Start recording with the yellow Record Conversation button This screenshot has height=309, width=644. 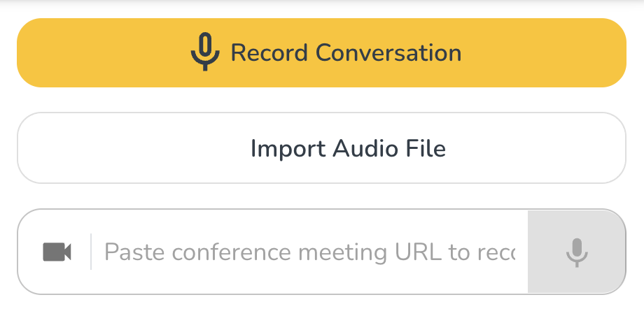click(321, 53)
